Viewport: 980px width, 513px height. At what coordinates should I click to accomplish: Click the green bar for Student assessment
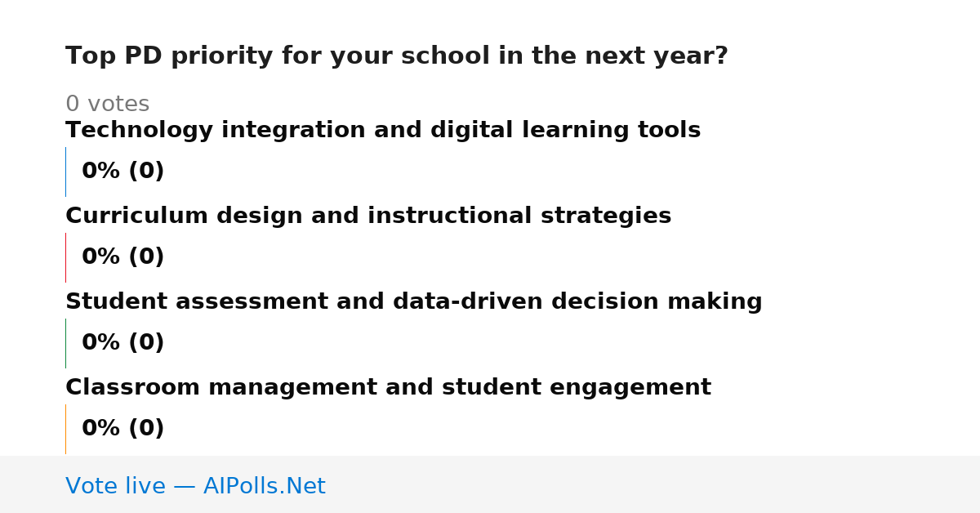(x=65, y=343)
